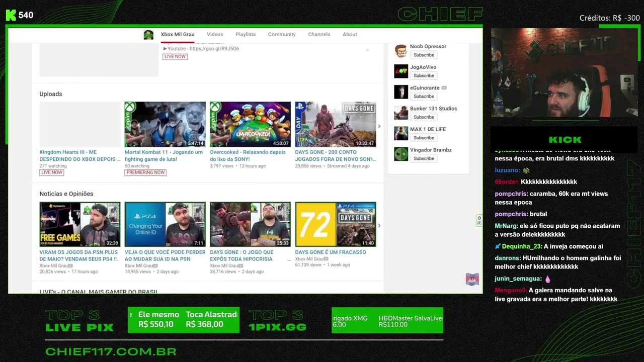This screenshot has width=644, height=362.
Task: Open the Days Gone hipocrisia video thumbnail
Action: click(x=250, y=224)
